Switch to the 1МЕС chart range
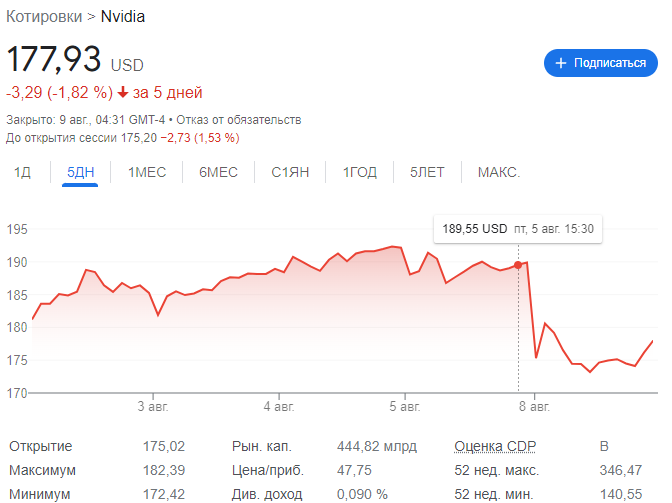 [147, 172]
